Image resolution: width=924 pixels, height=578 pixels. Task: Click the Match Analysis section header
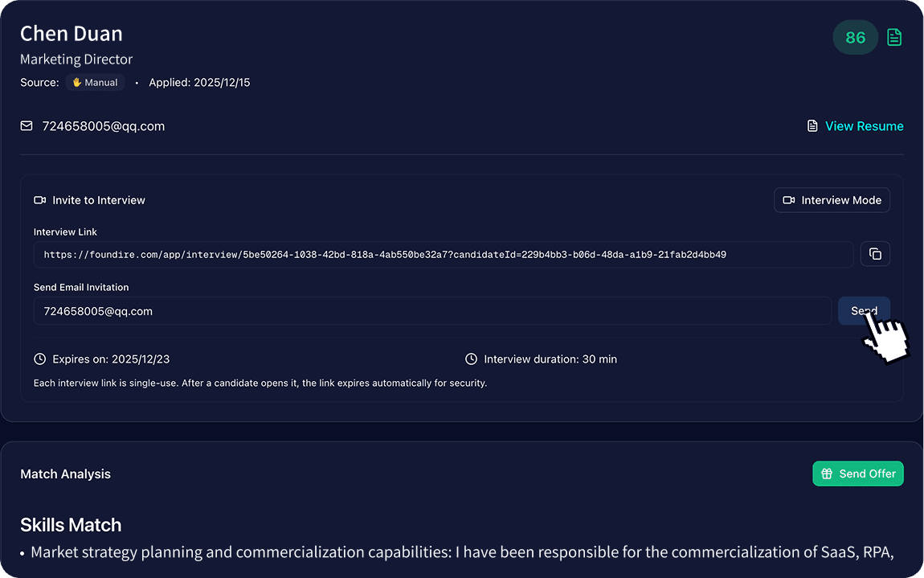click(66, 474)
